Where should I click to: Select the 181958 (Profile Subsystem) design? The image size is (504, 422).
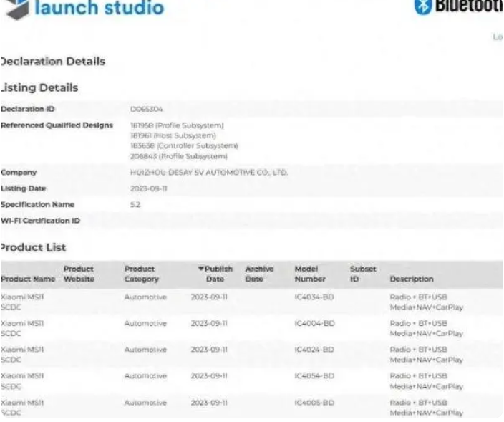[x=177, y=125]
